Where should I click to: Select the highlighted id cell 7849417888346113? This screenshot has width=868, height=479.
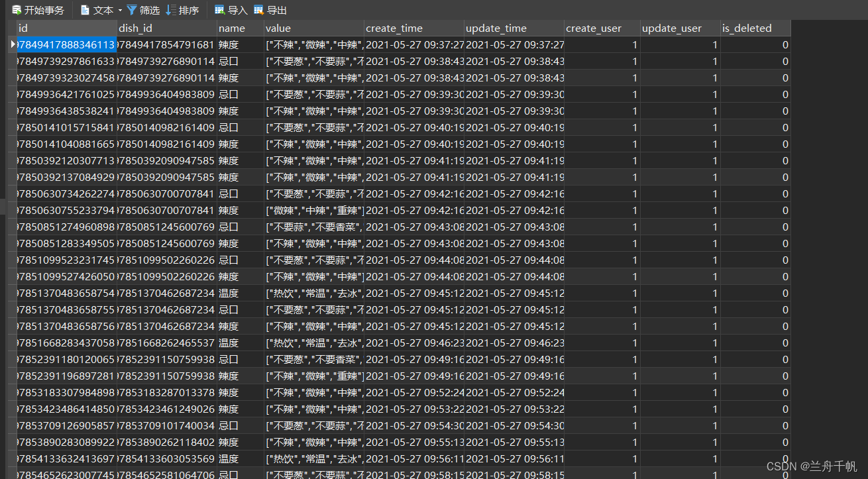point(67,44)
